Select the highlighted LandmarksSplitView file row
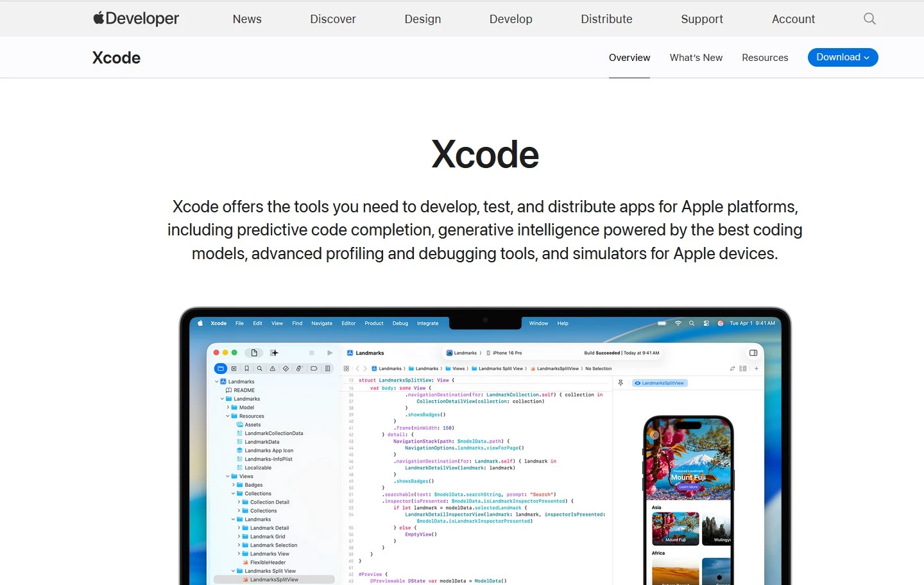 click(274, 580)
